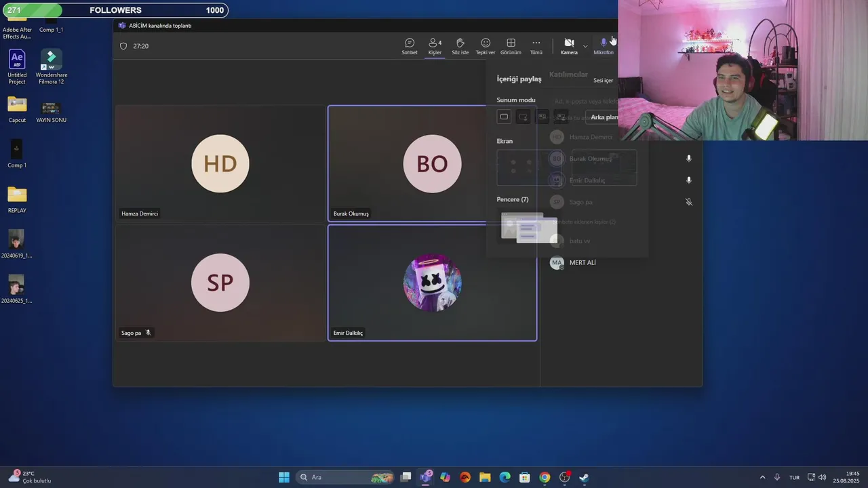Open the Windows Start menu
Screen dimensions: 868x488
pyautogui.click(x=284, y=477)
